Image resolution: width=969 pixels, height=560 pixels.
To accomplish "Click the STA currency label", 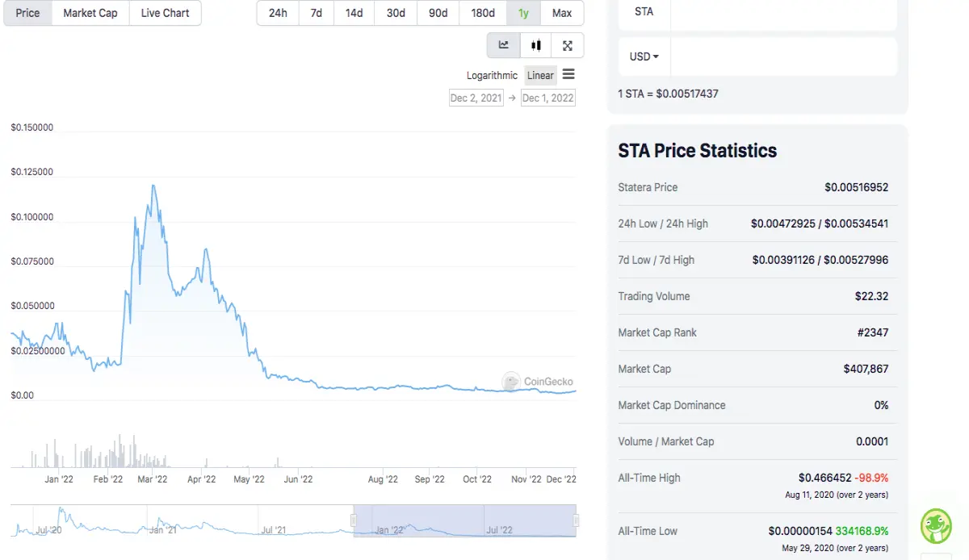I will point(644,12).
